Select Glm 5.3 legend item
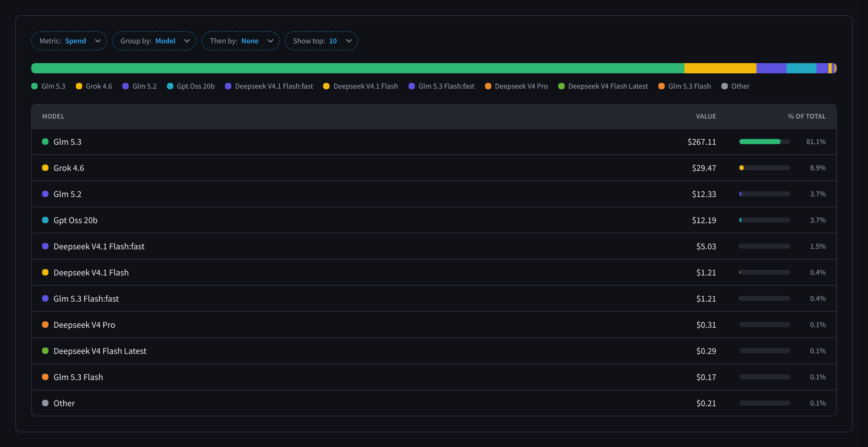Screen dimensions: 868x447 [48, 86]
